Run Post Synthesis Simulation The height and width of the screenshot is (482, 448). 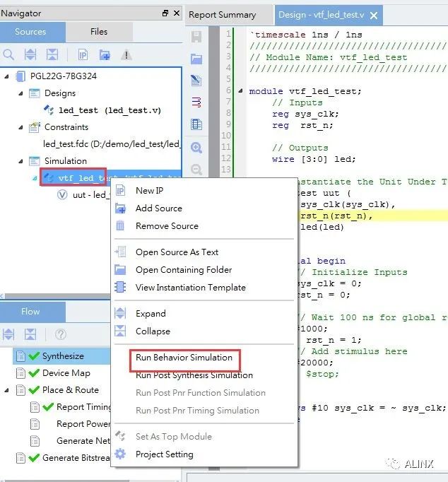(x=204, y=375)
